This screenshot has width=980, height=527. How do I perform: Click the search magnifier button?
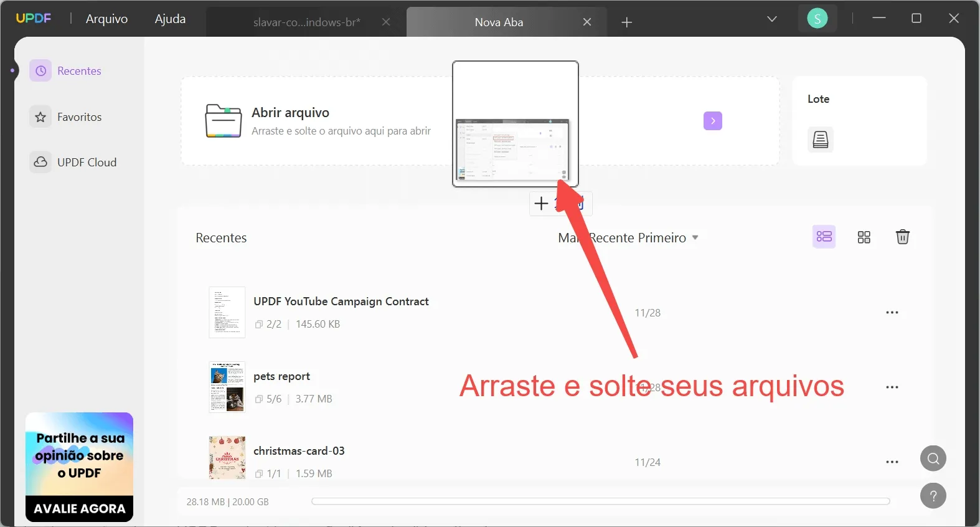tap(933, 459)
